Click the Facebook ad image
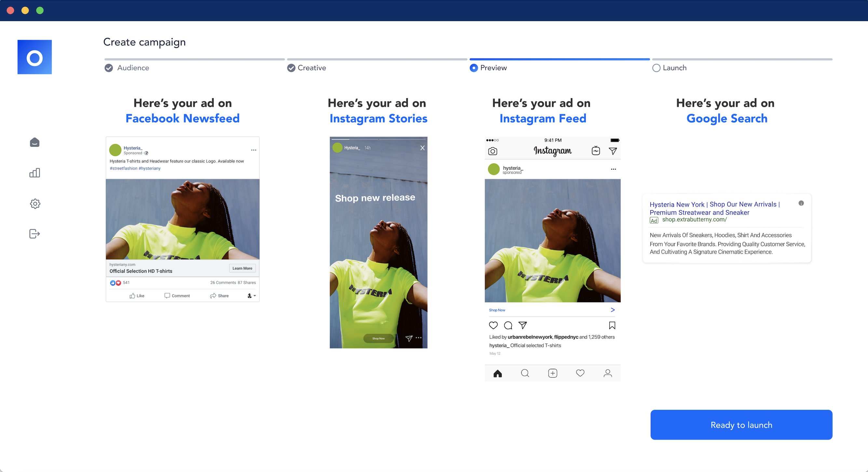The height and width of the screenshot is (472, 868). coord(183,219)
